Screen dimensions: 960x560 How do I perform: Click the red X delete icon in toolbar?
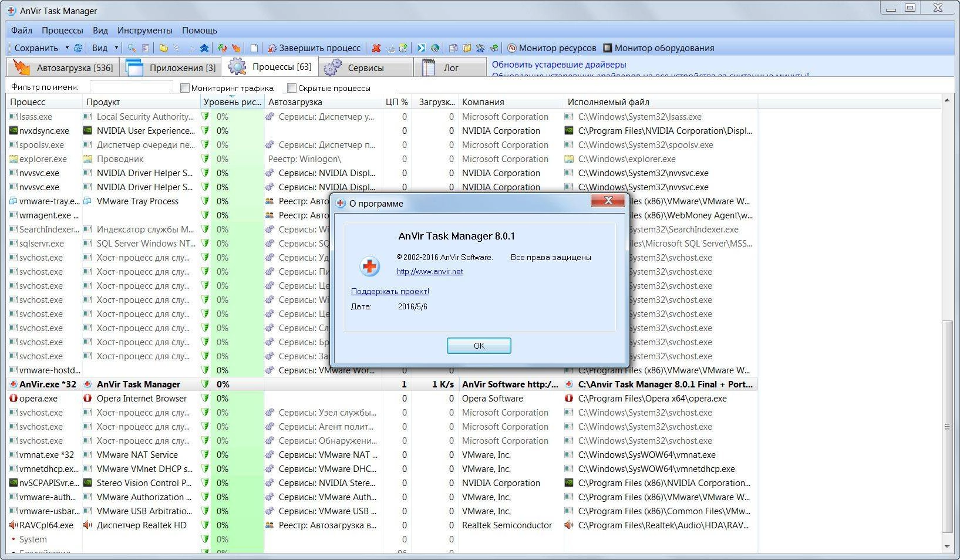pyautogui.click(x=376, y=48)
